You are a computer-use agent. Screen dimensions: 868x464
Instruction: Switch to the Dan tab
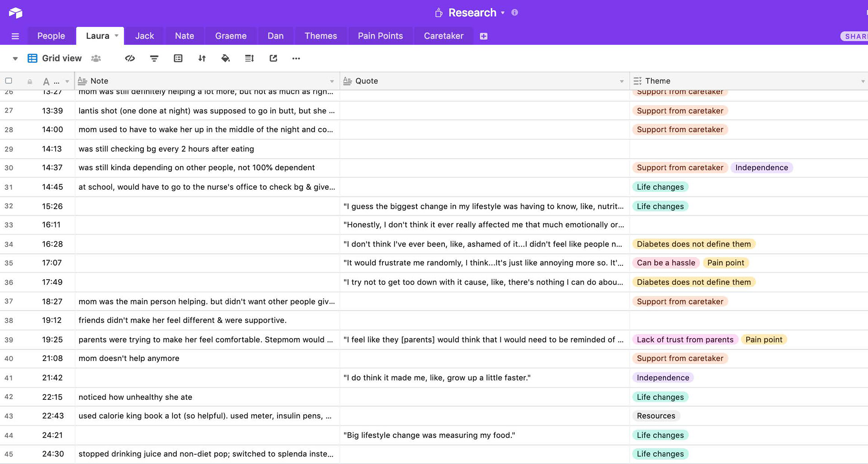275,36
